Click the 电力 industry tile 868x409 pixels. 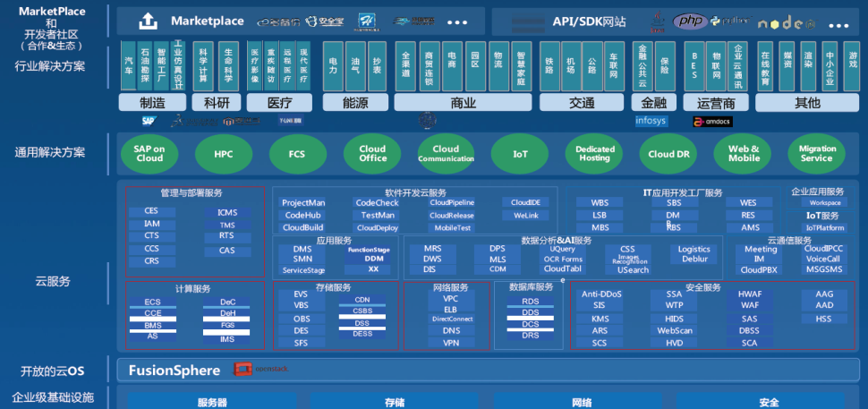pos(333,66)
